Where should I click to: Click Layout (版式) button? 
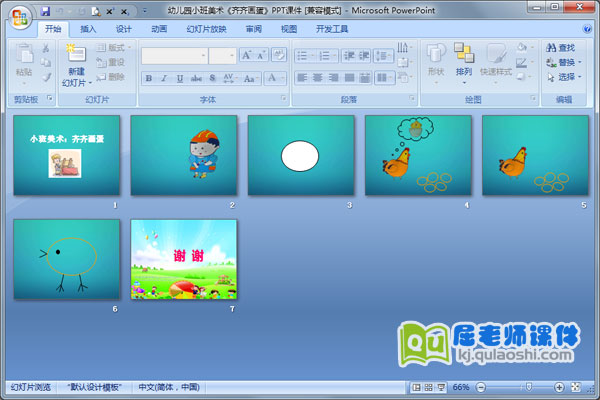click(x=113, y=48)
